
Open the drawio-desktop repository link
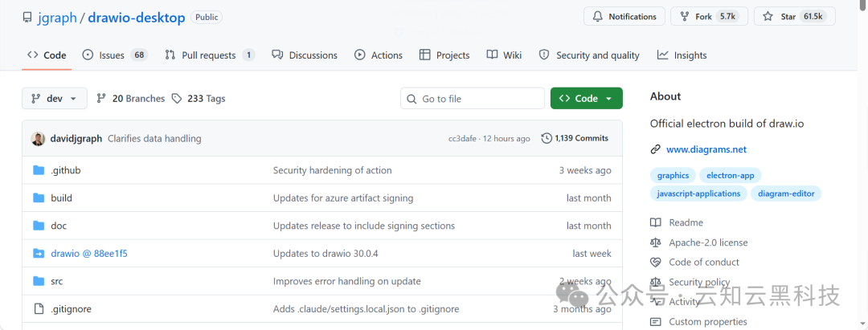[136, 18]
